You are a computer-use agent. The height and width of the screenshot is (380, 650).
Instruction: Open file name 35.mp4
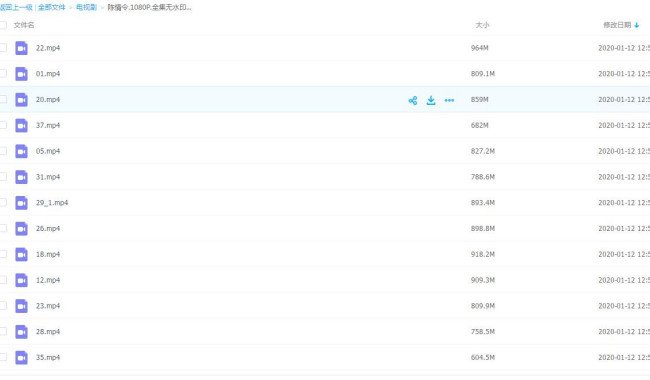coord(48,357)
